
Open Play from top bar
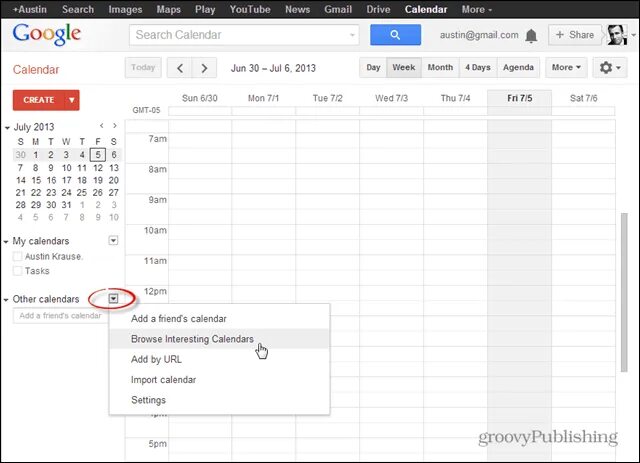205,9
